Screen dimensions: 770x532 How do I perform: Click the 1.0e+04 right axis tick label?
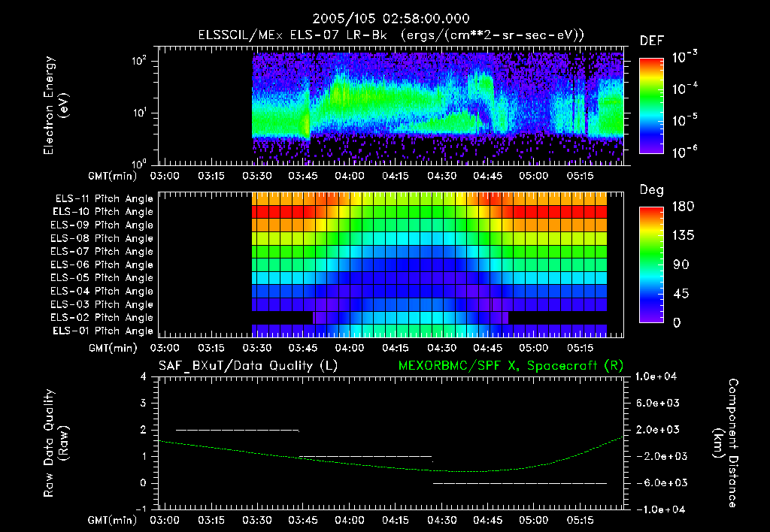pyautogui.click(x=656, y=376)
